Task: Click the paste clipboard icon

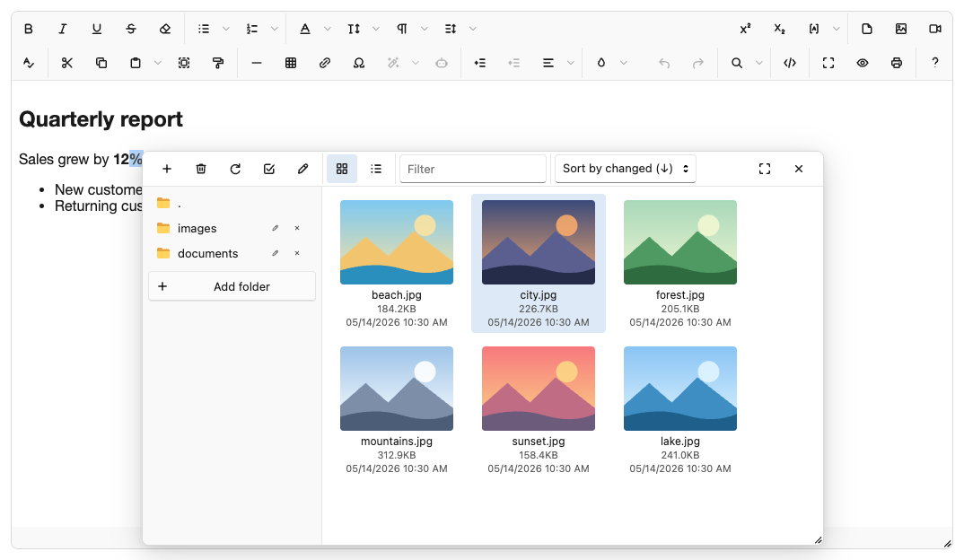Action: (x=136, y=63)
